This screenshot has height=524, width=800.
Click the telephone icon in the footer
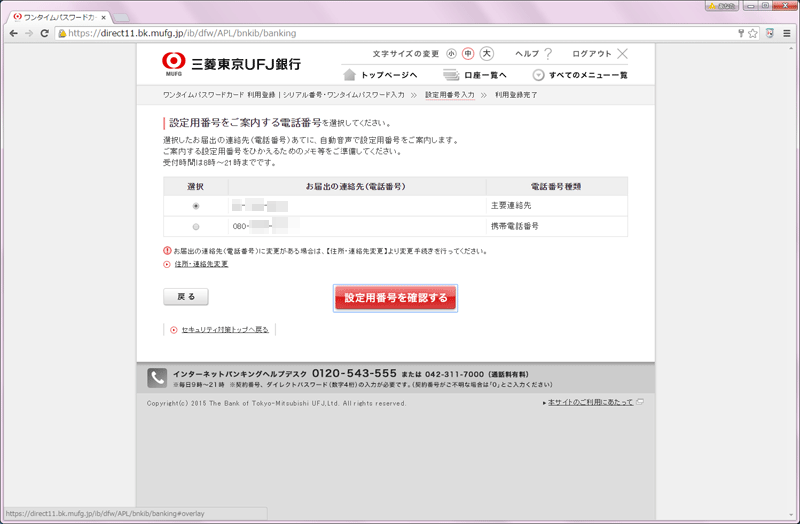pos(157,378)
